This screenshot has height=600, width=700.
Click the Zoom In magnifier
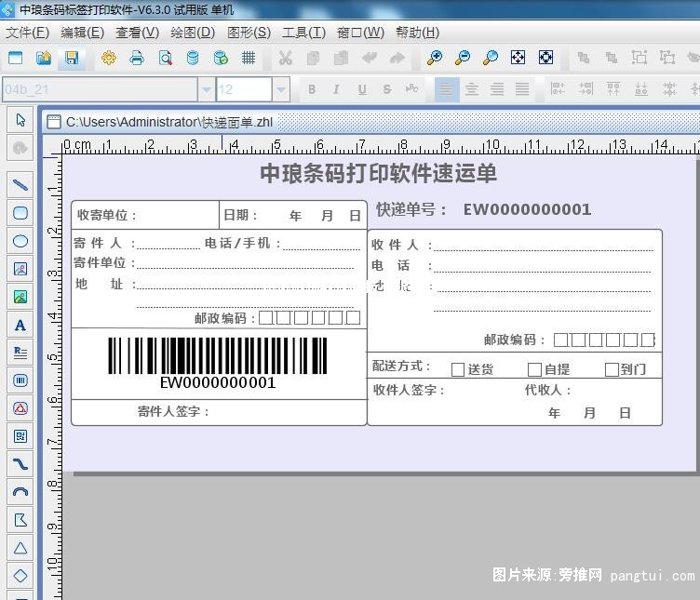click(435, 58)
